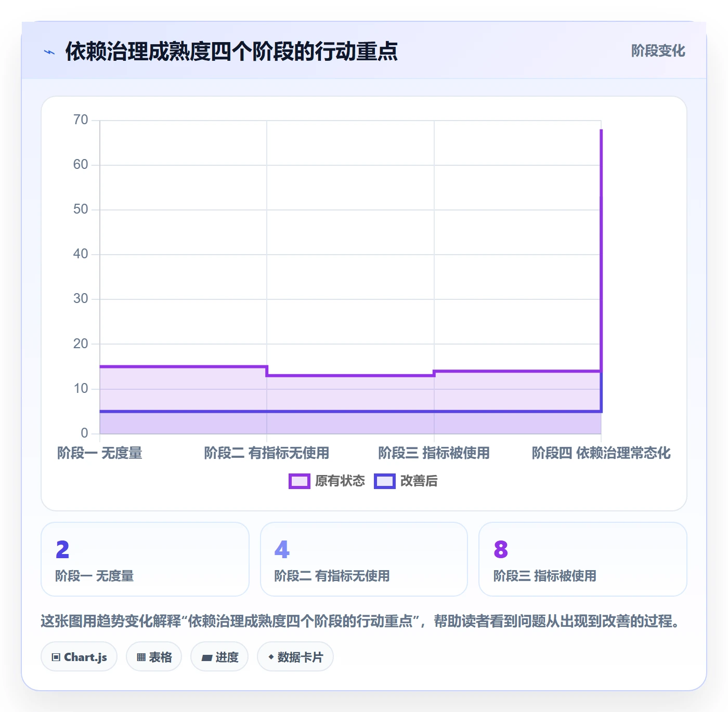Click the description paragraph below the cards
Screen dimensions: 728x712
(x=360, y=621)
